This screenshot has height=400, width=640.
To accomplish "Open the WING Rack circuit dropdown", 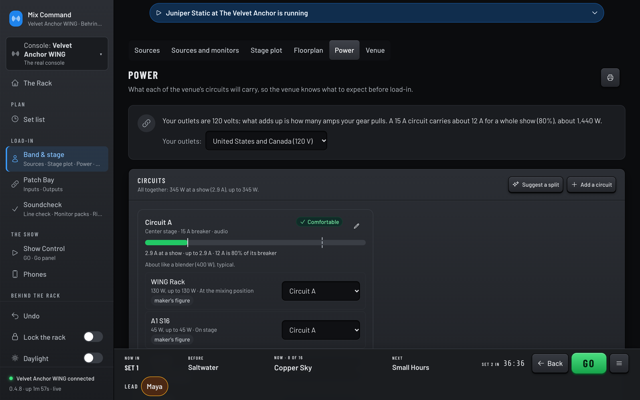I will pos(321,291).
